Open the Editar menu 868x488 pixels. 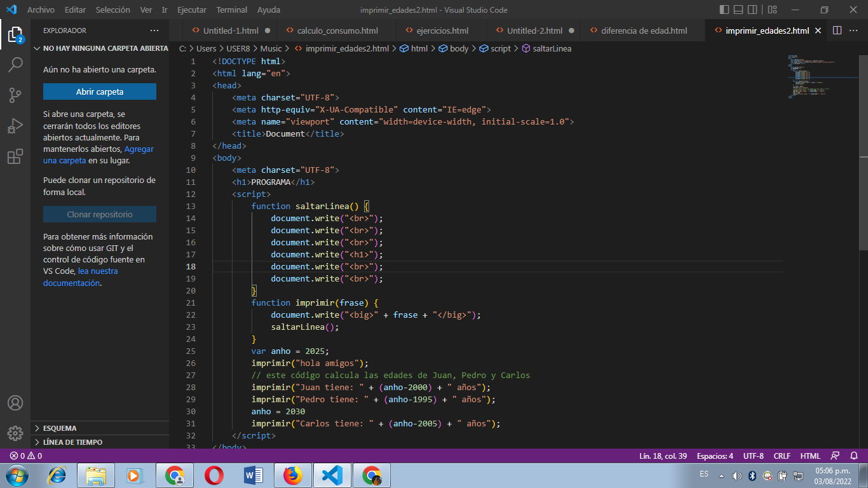click(75, 10)
